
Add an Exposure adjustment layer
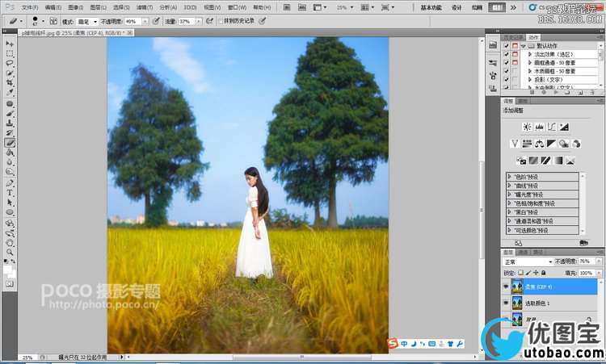[x=564, y=127]
